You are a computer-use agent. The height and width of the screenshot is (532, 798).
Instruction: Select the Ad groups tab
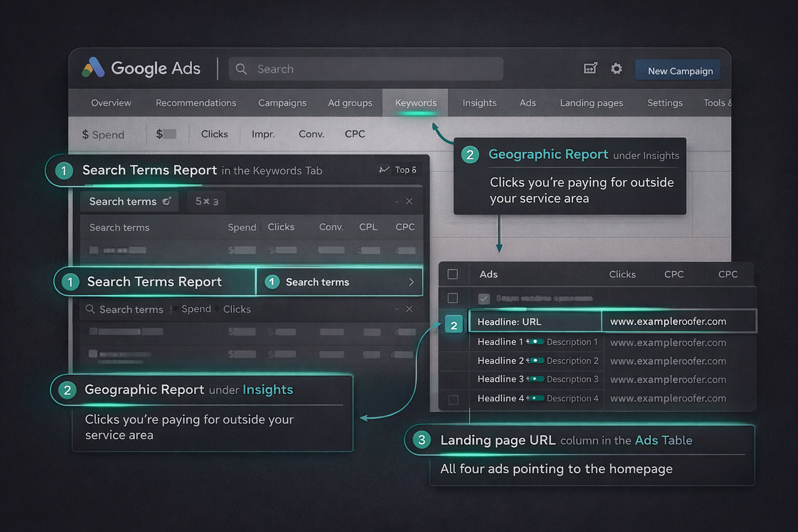[350, 103]
